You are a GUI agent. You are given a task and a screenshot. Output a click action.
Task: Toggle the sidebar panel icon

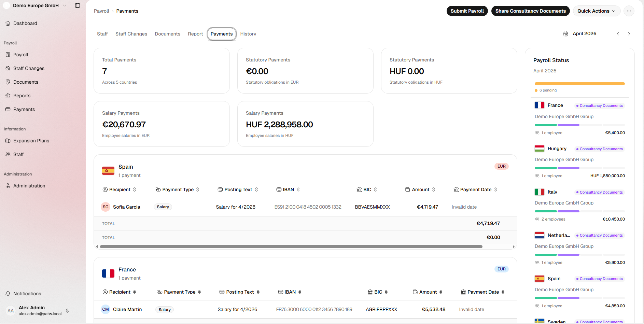coord(78,5)
